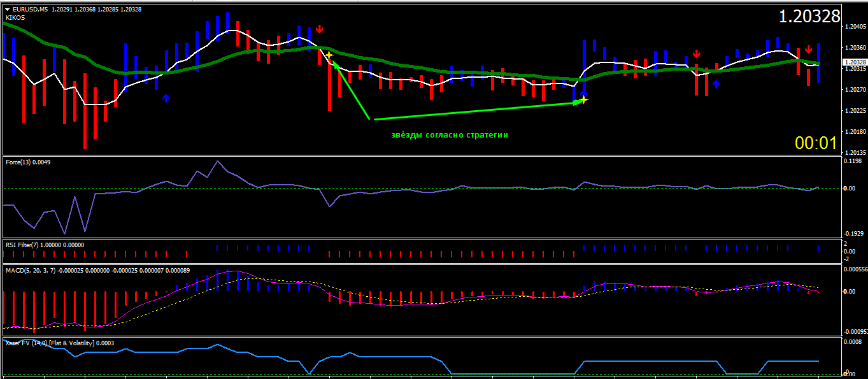Select the earliest blue buy arrow on the chart

click(166, 98)
